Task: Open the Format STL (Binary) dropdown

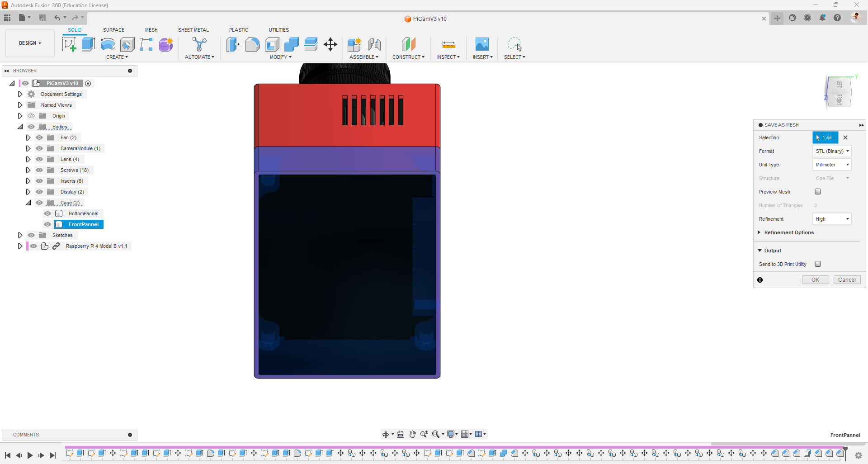Action: click(832, 151)
